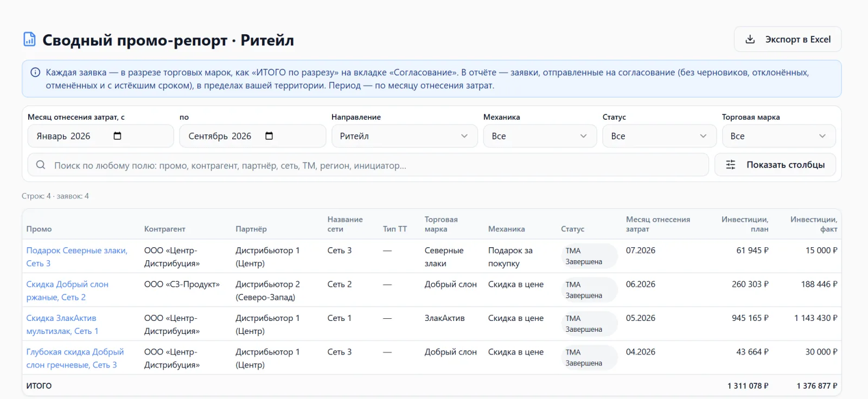868x399 pixels.
Task: Click the Партнёр column header
Action: [251, 229]
